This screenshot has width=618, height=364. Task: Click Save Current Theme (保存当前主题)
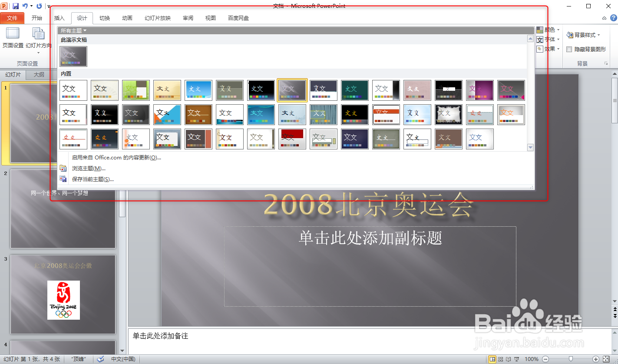93,179
